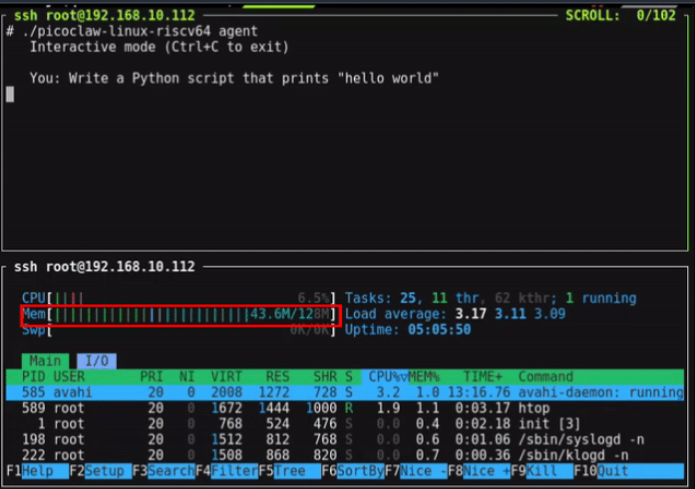The height and width of the screenshot is (489, 695).
Task: Click the SCROLL 0/102 indicator
Action: [x=621, y=16]
